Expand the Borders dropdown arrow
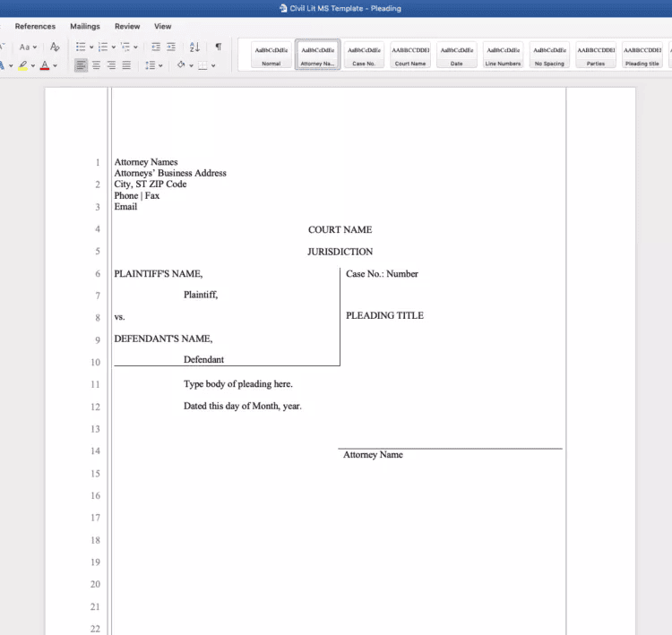672x635 pixels. click(213, 66)
